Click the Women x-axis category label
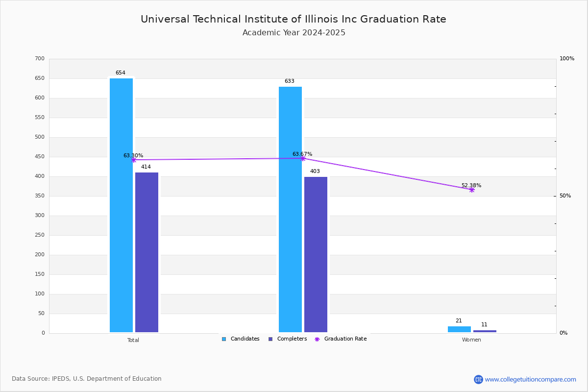The image size is (588, 392). 471,340
